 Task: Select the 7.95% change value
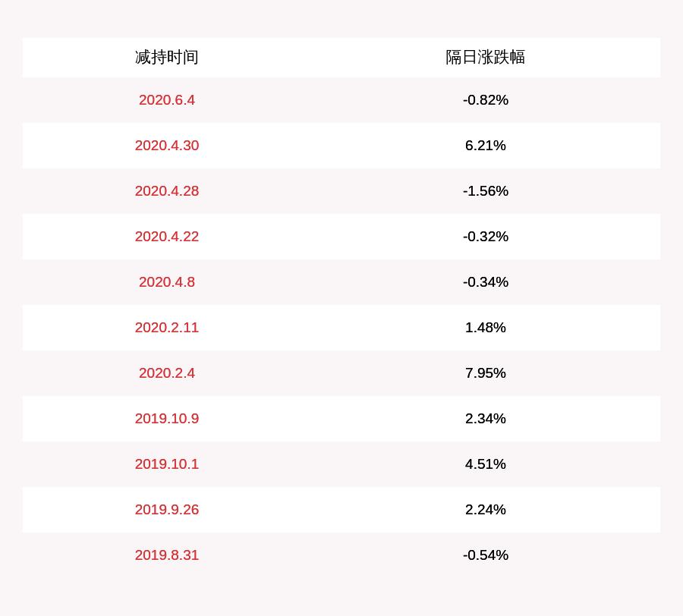pyautogui.click(x=486, y=373)
